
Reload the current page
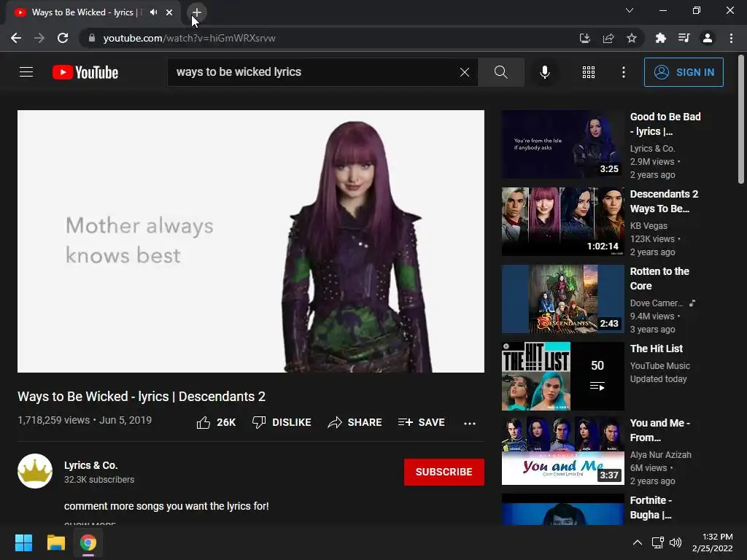(x=63, y=38)
